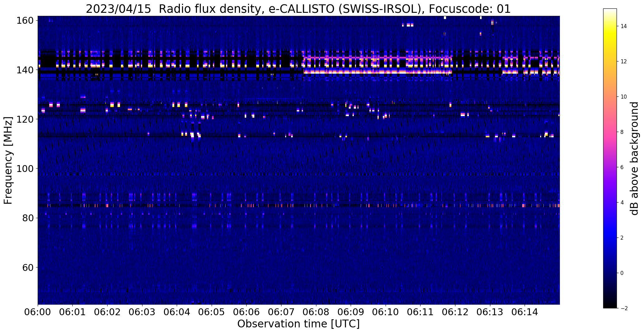Click the 06:12 time tick label

point(455,312)
